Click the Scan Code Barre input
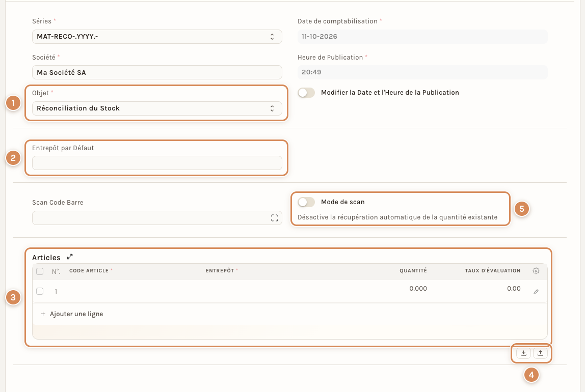 click(157, 218)
